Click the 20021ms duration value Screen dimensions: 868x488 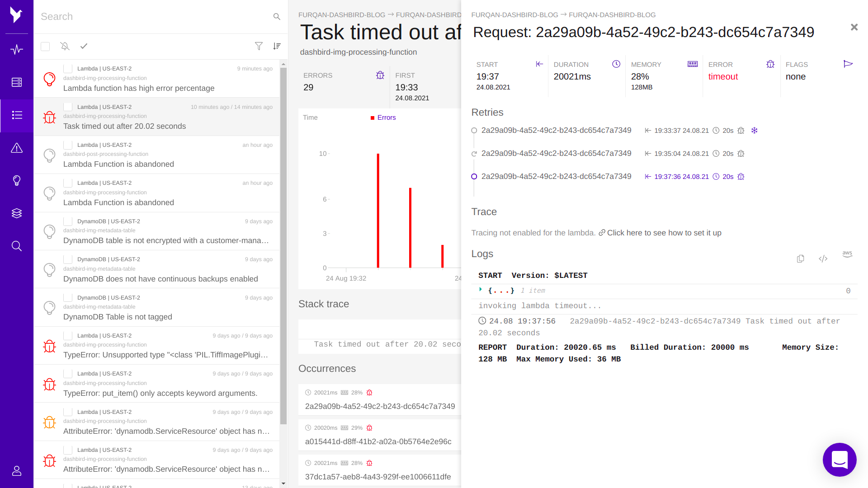pos(572,77)
